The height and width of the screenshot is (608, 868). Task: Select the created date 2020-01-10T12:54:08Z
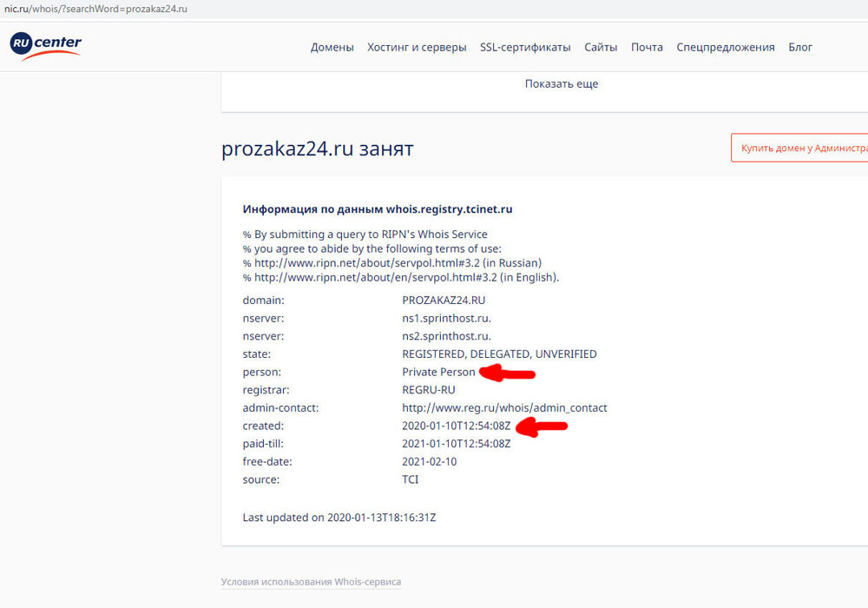[457, 426]
